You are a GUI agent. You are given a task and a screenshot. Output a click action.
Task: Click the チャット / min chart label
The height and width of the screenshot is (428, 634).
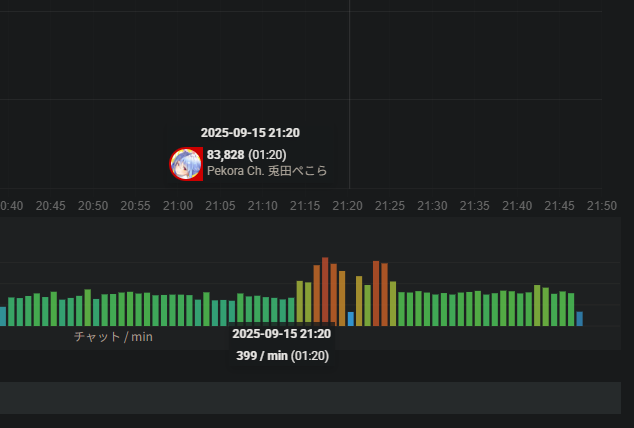[x=113, y=337]
